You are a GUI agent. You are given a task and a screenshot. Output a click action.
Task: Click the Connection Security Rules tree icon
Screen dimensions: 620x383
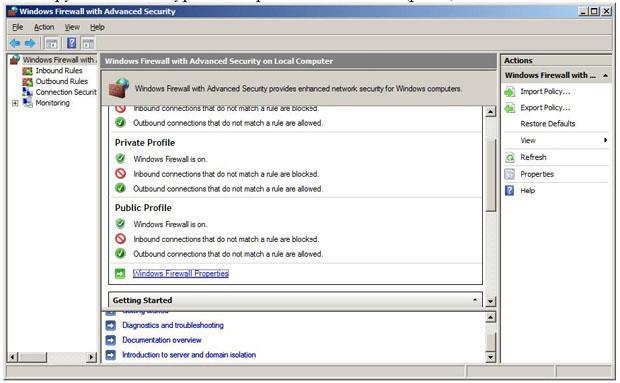(27, 92)
